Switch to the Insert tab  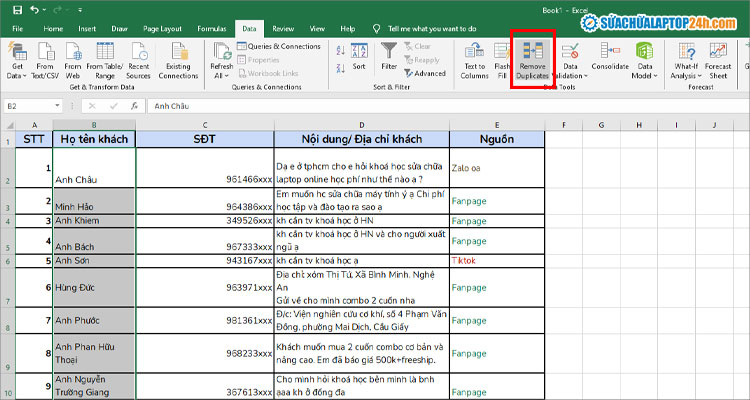[87, 29]
